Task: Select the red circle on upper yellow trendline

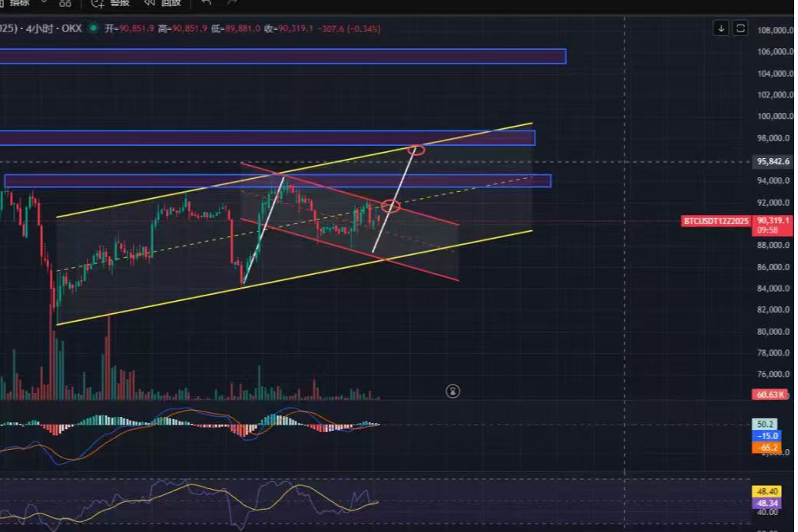Action: click(416, 149)
